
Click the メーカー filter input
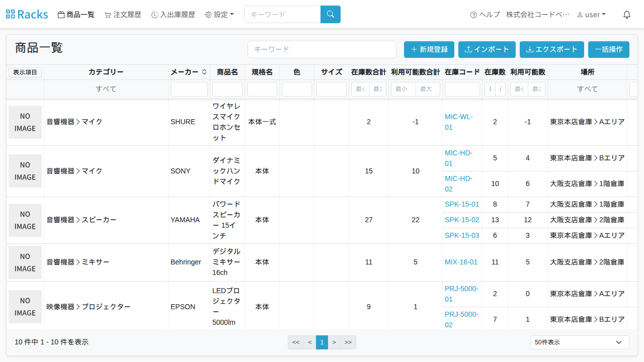(x=189, y=89)
